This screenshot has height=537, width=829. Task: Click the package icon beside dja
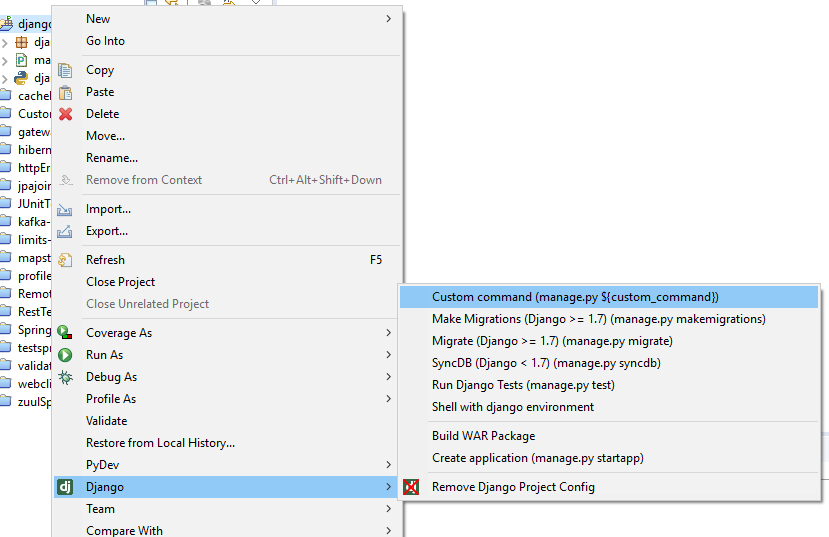[x=21, y=42]
